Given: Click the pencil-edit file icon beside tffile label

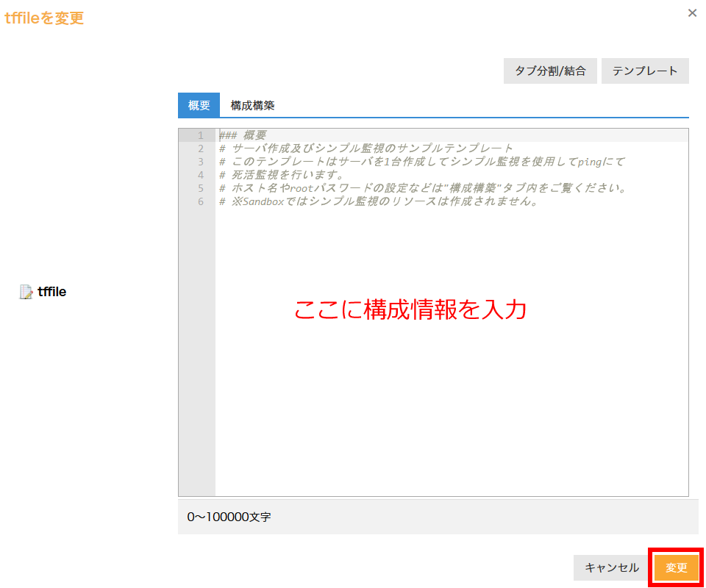Looking at the screenshot, I should coord(24,291).
